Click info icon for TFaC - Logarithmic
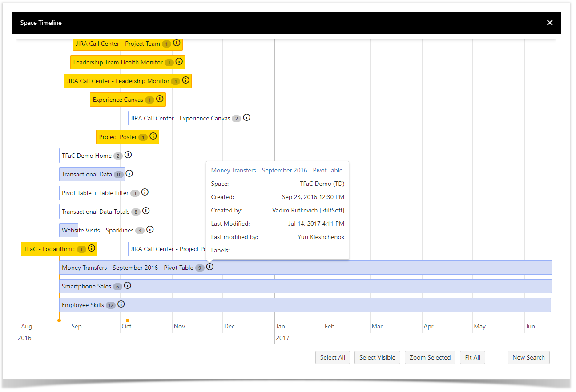 pyautogui.click(x=92, y=248)
